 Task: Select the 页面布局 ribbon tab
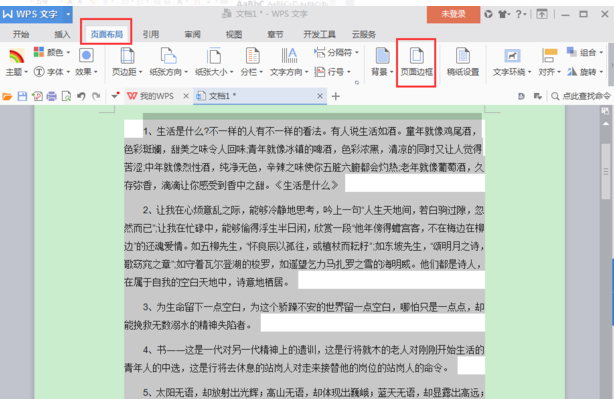pyautogui.click(x=107, y=34)
